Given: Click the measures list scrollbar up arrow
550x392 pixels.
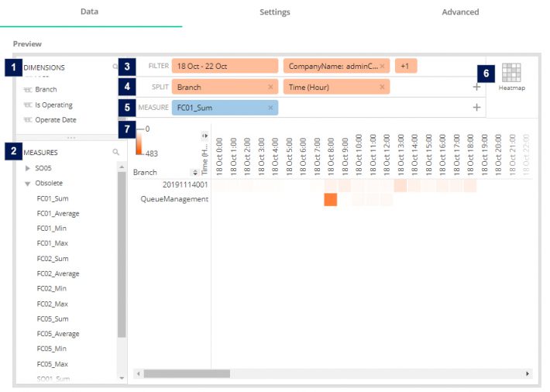Looking at the screenshot, I should [122, 167].
